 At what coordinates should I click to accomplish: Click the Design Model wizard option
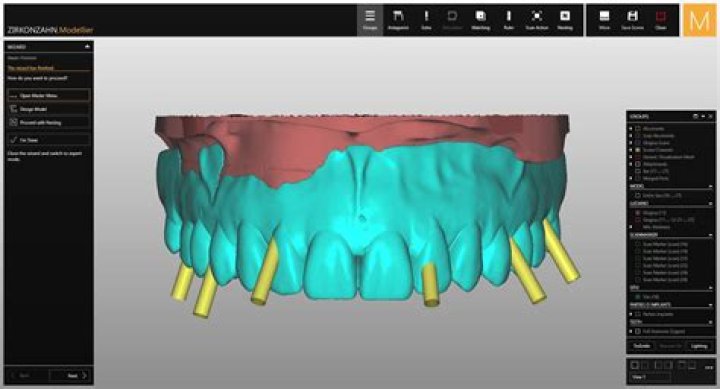coord(49,109)
